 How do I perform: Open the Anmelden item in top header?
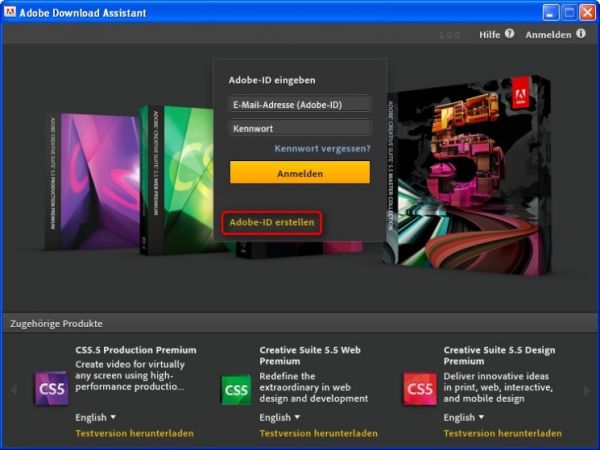click(x=548, y=34)
